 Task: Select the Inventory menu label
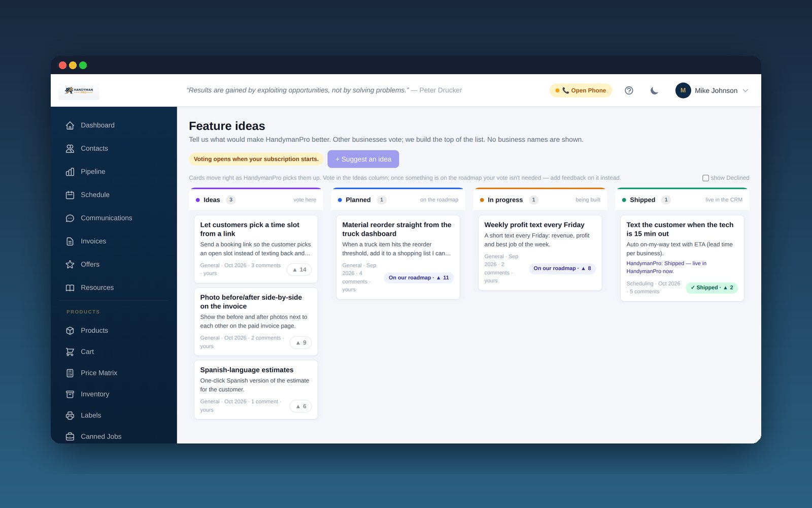tap(95, 394)
